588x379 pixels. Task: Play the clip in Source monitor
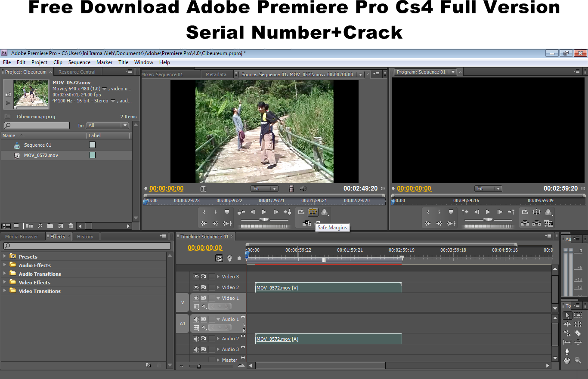coord(264,212)
